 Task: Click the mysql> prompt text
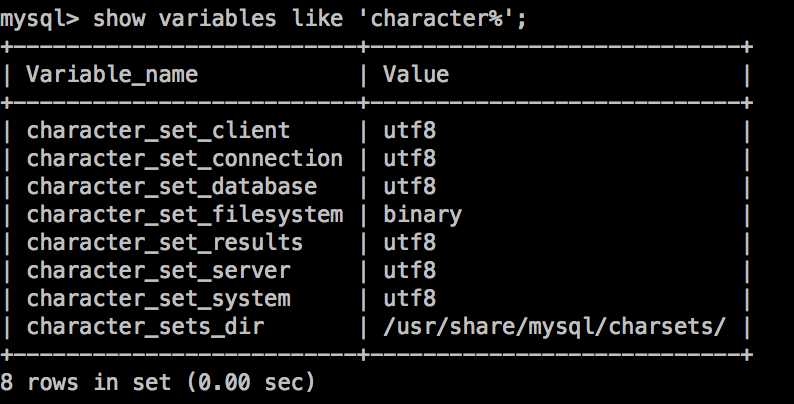[x=39, y=20]
